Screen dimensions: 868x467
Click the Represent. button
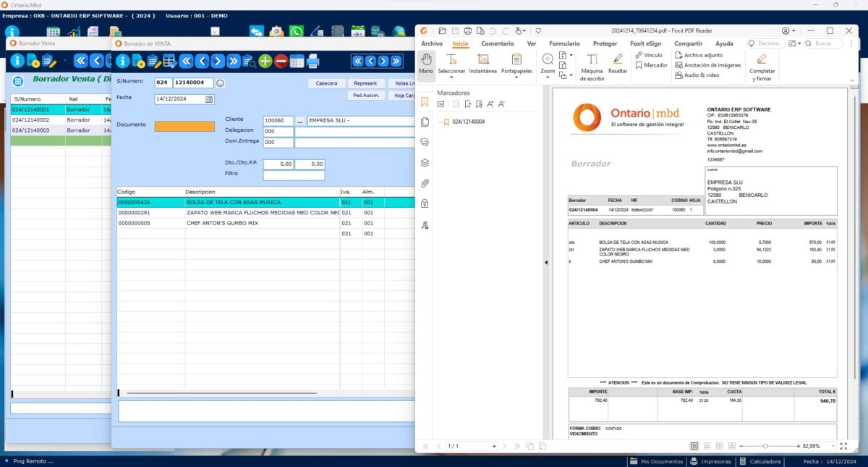coord(366,83)
